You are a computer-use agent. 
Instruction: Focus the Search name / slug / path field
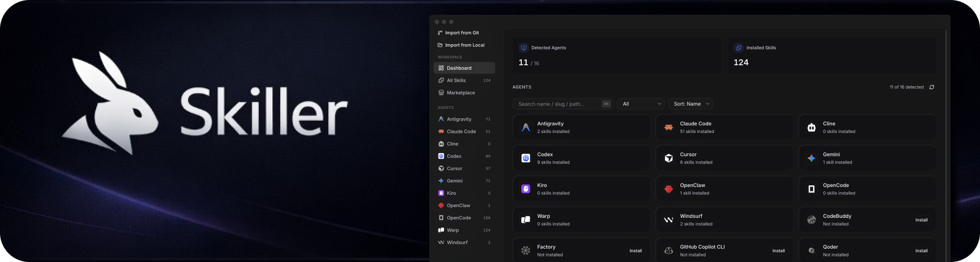(563, 104)
